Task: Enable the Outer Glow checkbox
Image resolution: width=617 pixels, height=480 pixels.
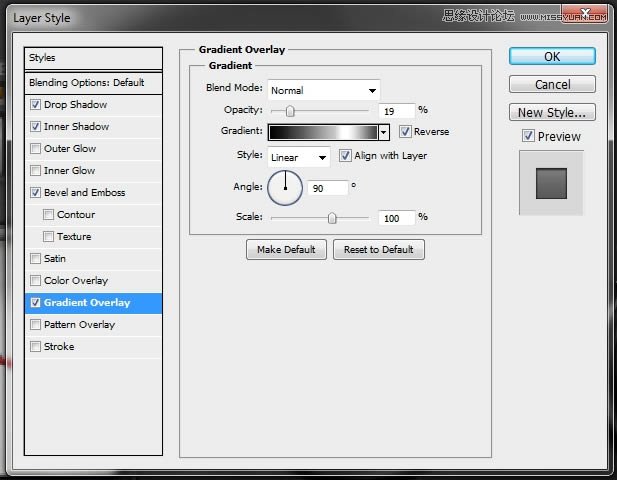Action: [x=35, y=149]
